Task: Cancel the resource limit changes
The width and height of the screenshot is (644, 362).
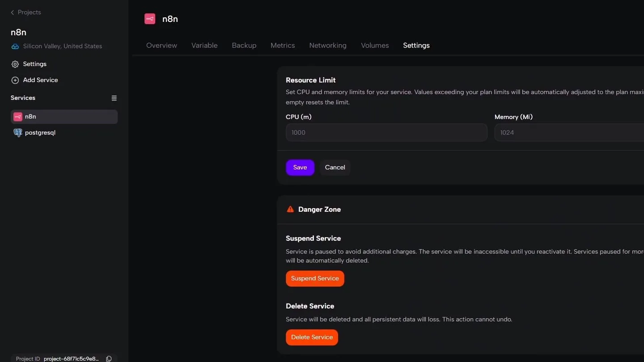Action: 335,168
